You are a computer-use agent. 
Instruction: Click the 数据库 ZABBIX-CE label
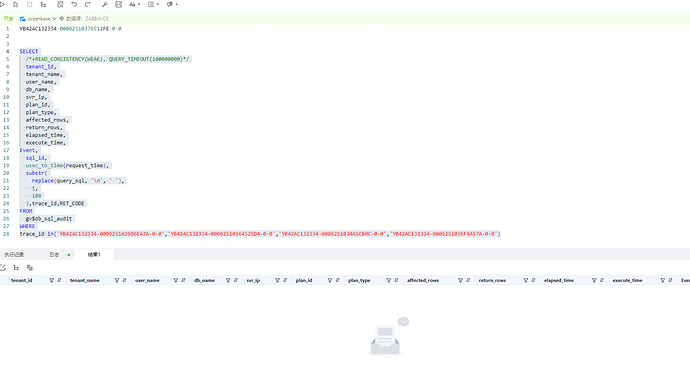[x=84, y=19]
